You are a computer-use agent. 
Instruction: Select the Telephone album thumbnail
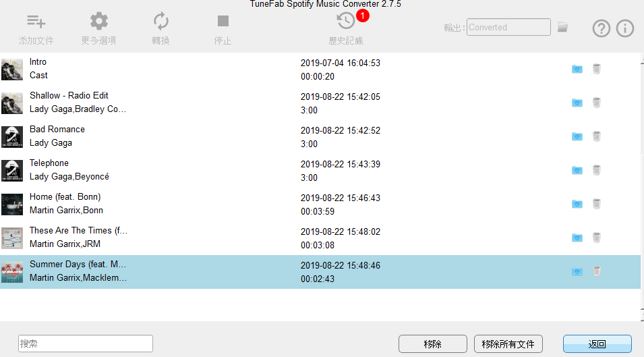click(x=12, y=170)
